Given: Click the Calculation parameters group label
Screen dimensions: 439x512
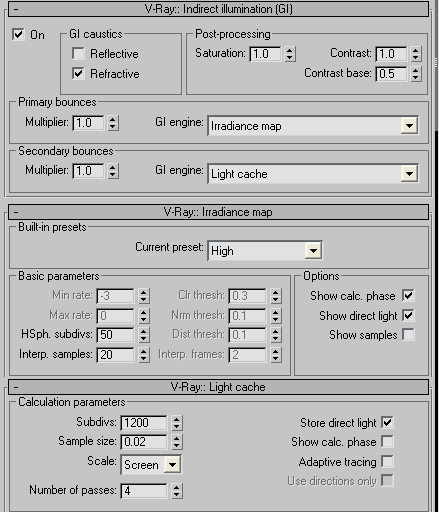Looking at the screenshot, I should pos(72,402).
